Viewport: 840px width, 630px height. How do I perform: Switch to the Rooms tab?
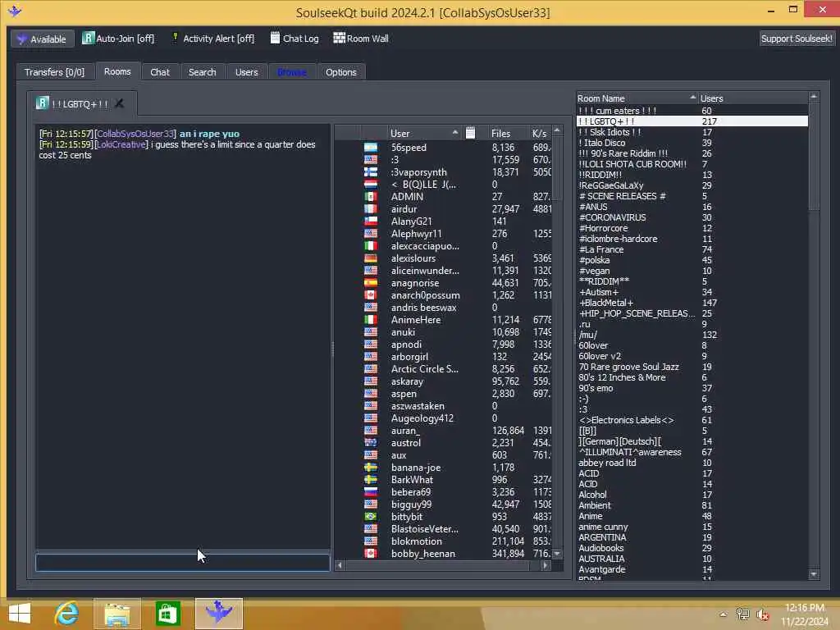(x=117, y=71)
